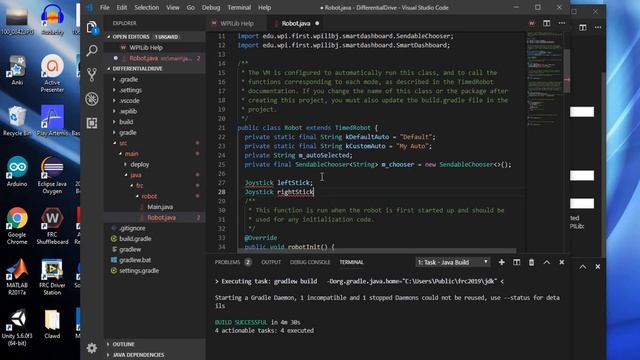Launch MATLAB R2017a desktop shortcut
The image size is (640, 360).
tap(17, 277)
